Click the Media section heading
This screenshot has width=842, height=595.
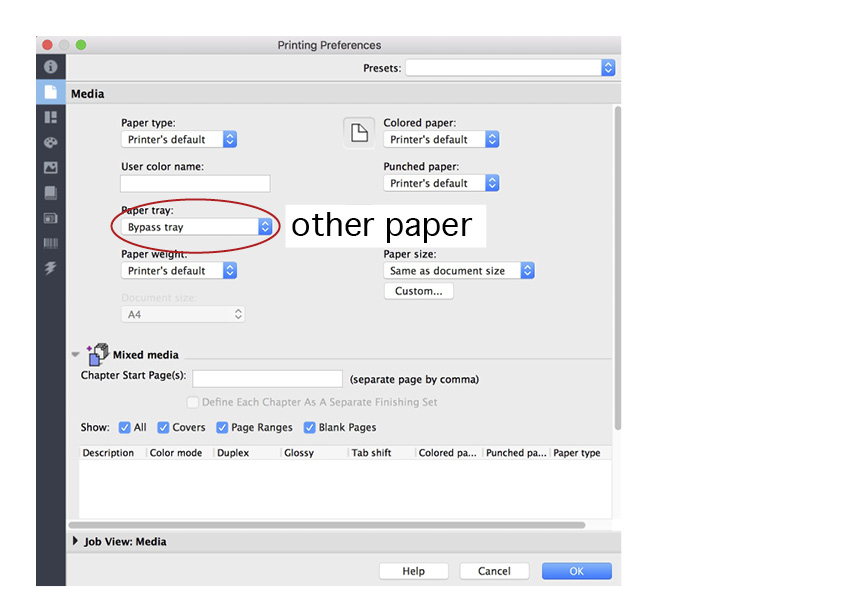88,93
